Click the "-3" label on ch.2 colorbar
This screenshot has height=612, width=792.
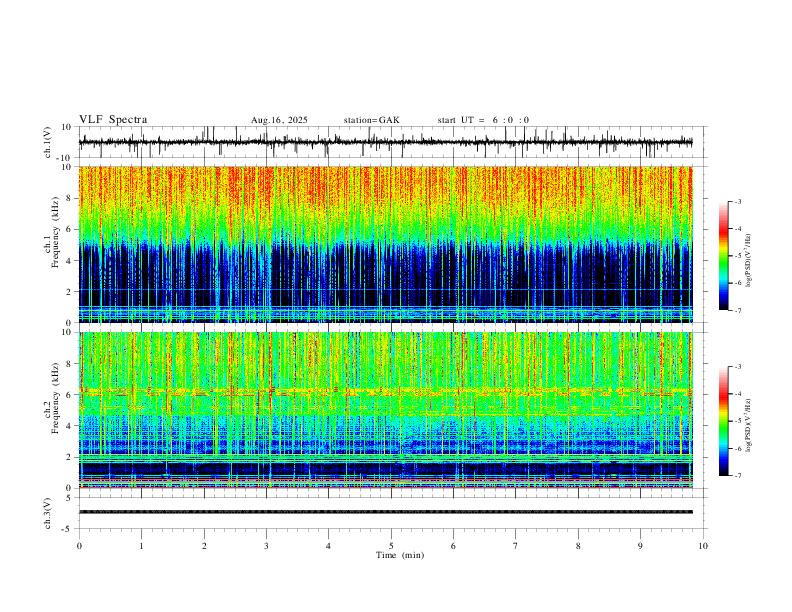(738, 367)
